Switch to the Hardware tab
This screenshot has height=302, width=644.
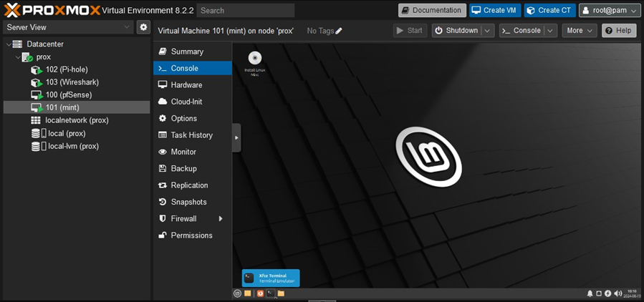[186, 85]
